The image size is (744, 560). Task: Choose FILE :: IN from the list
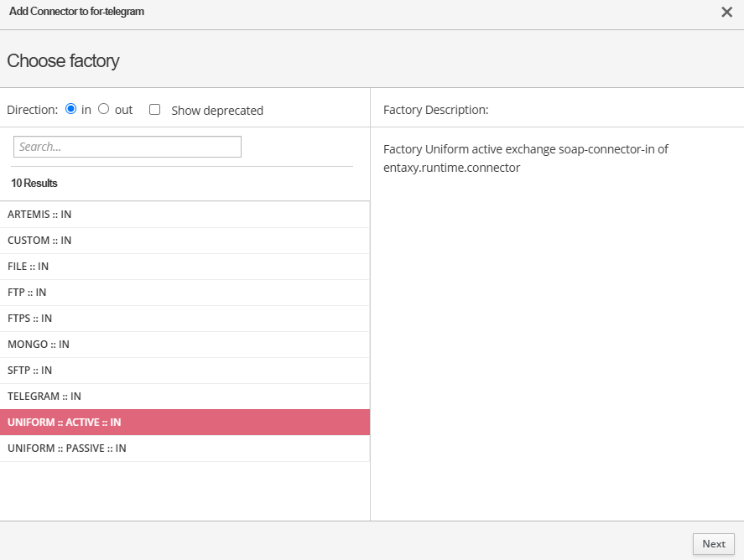coord(29,267)
